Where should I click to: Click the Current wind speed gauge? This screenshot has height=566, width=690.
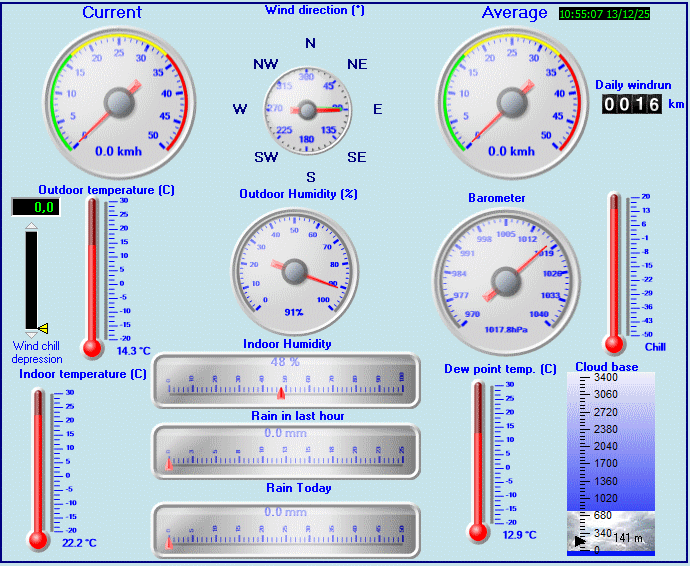(x=119, y=102)
